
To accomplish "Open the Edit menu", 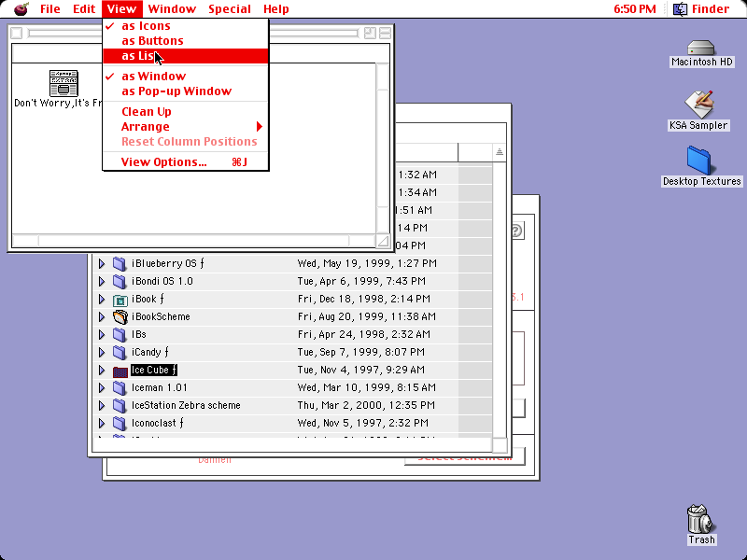I will coord(84,8).
